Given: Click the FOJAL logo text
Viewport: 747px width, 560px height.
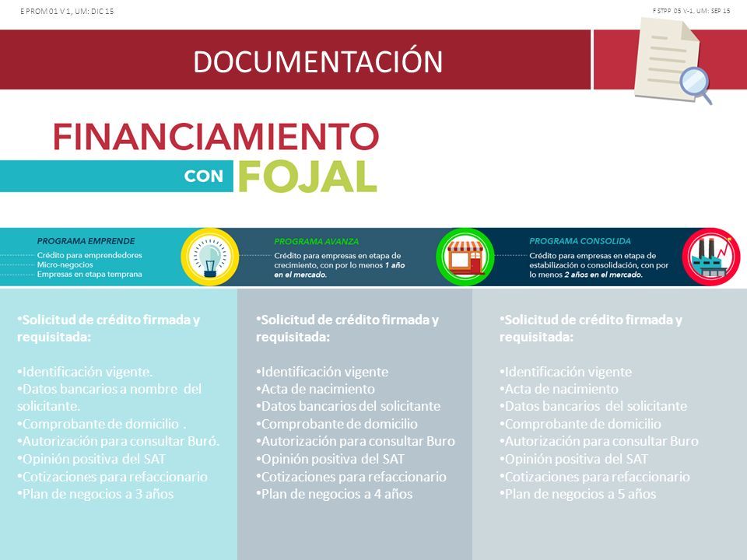Looking at the screenshot, I should coord(308,177).
